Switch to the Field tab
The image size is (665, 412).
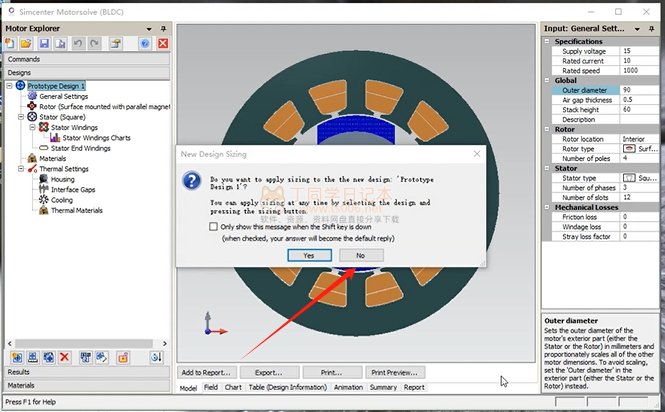(x=211, y=387)
